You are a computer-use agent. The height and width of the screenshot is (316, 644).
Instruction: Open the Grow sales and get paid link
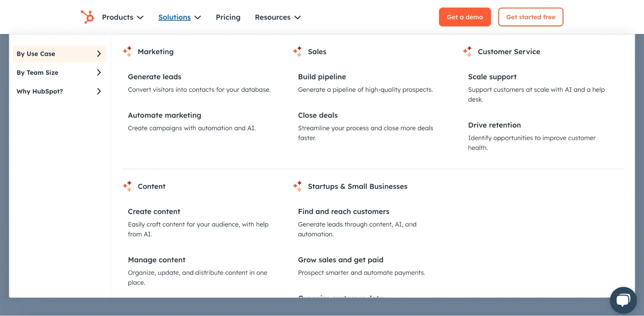point(341,260)
